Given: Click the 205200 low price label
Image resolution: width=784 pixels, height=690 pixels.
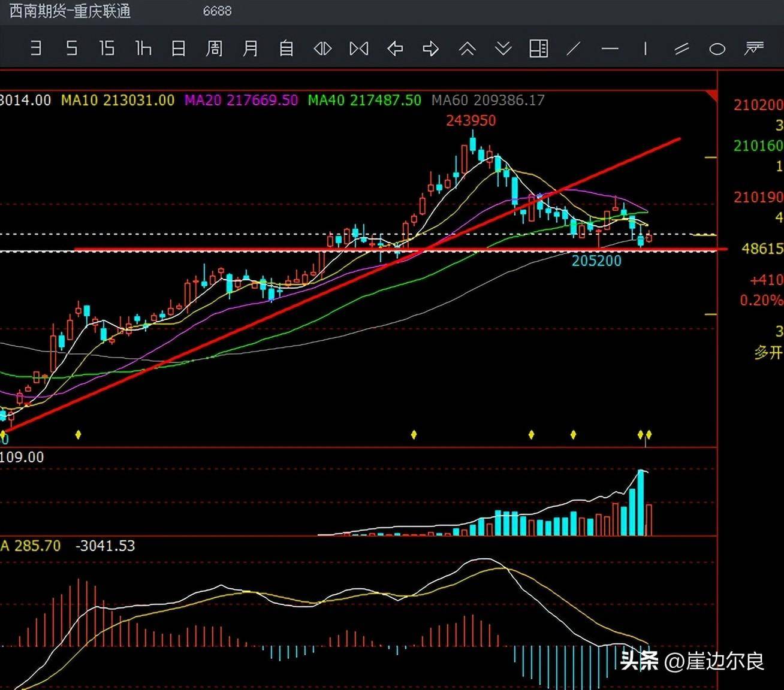Looking at the screenshot, I should click(596, 261).
